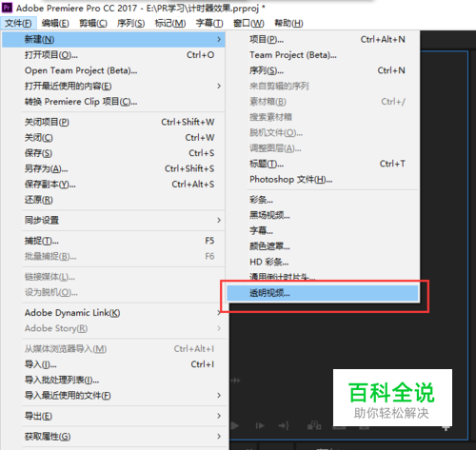
Task: Click the lift button in monitor controls
Action: click(x=314, y=425)
